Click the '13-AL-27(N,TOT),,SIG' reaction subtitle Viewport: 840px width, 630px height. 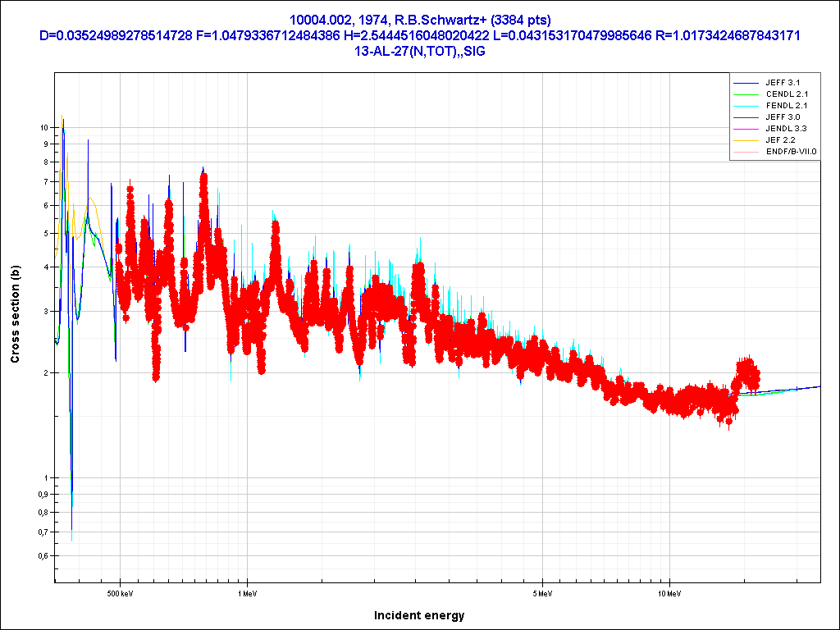[419, 51]
